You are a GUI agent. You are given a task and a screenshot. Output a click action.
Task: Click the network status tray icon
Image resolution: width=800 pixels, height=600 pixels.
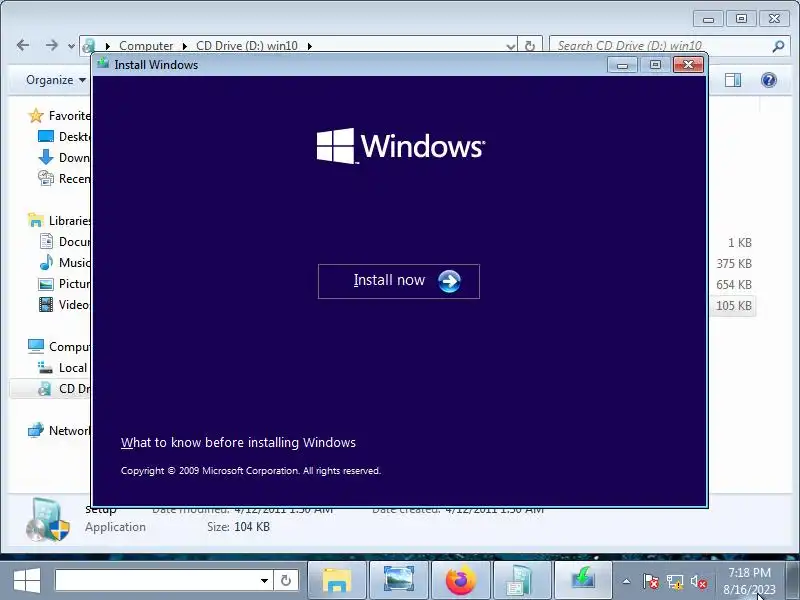(x=674, y=581)
